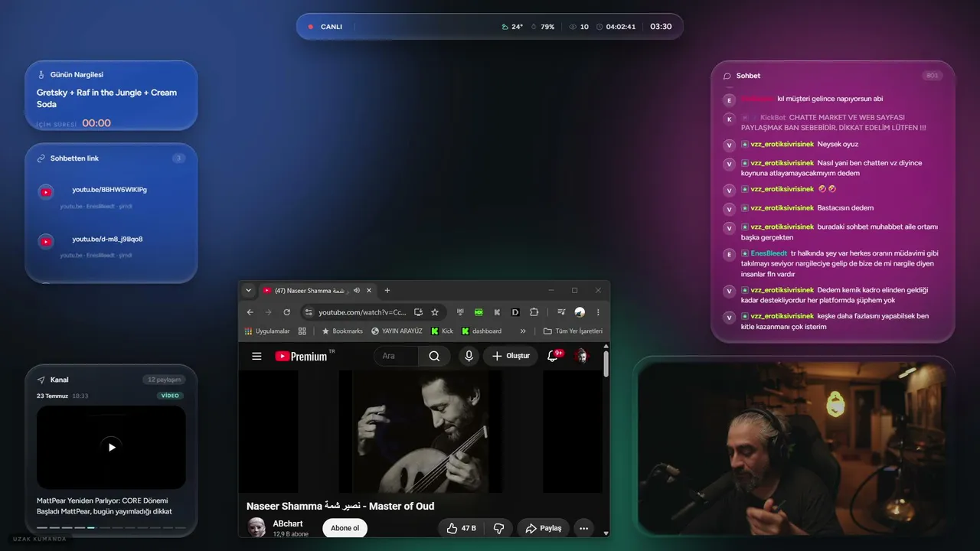Go back in the browser

tap(250, 312)
